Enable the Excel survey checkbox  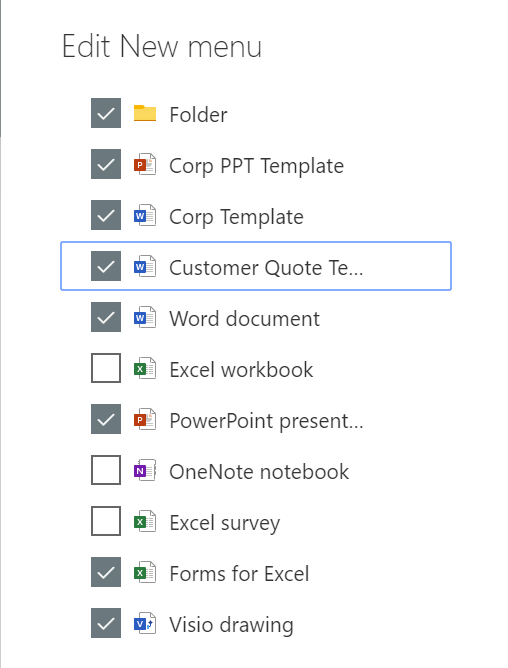[106, 521]
